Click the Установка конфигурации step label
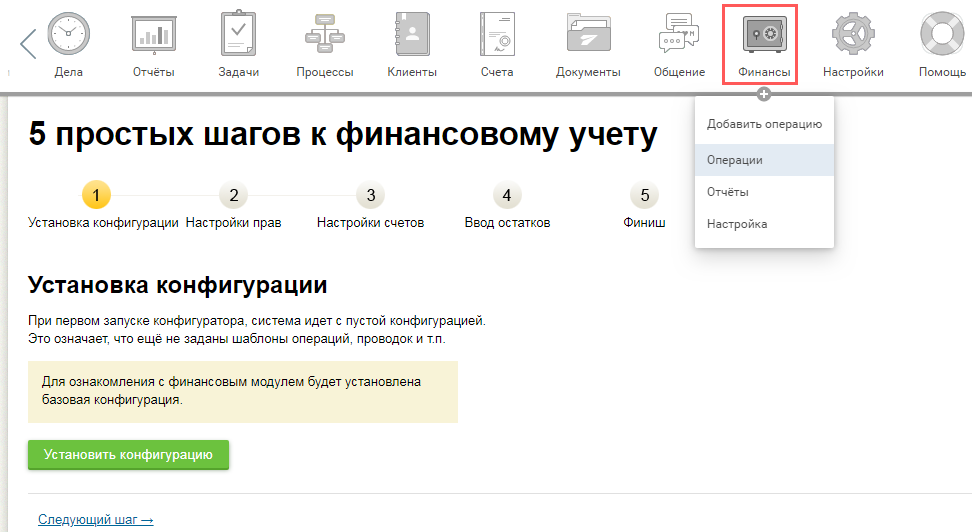Image resolution: width=972 pixels, height=532 pixels. click(x=103, y=223)
